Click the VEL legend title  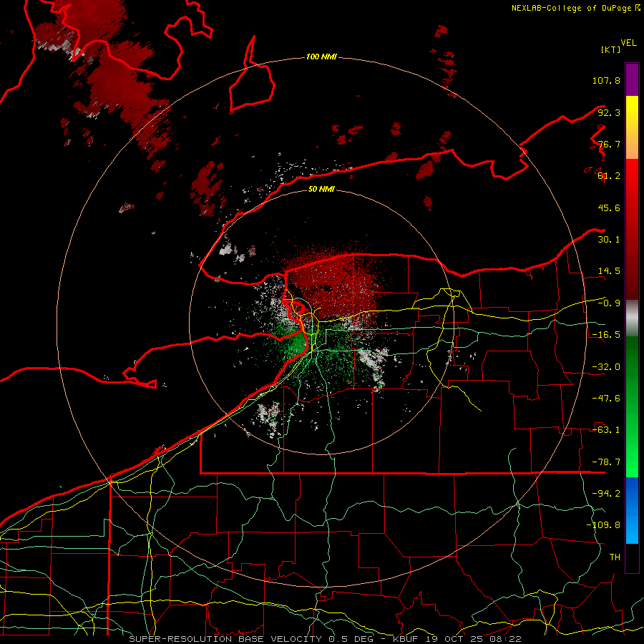628,43
